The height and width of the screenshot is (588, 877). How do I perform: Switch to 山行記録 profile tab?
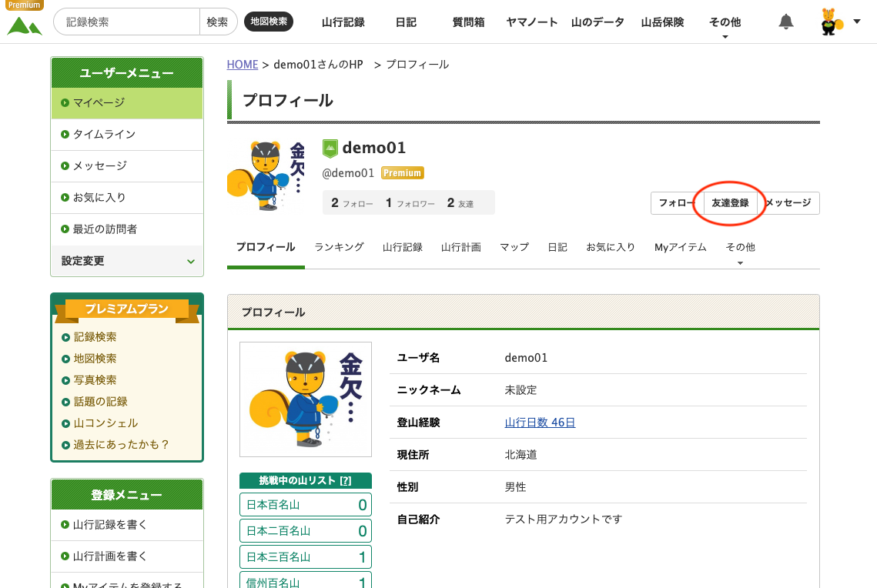pos(402,247)
